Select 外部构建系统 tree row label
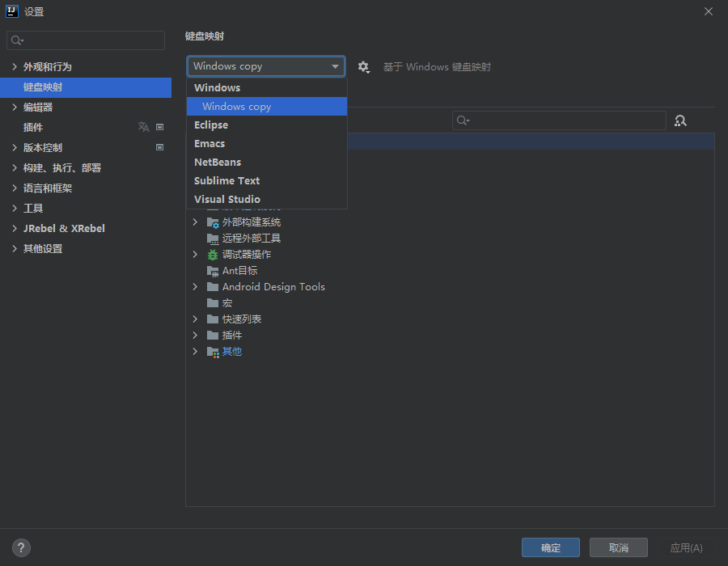The height and width of the screenshot is (566, 728). [252, 222]
